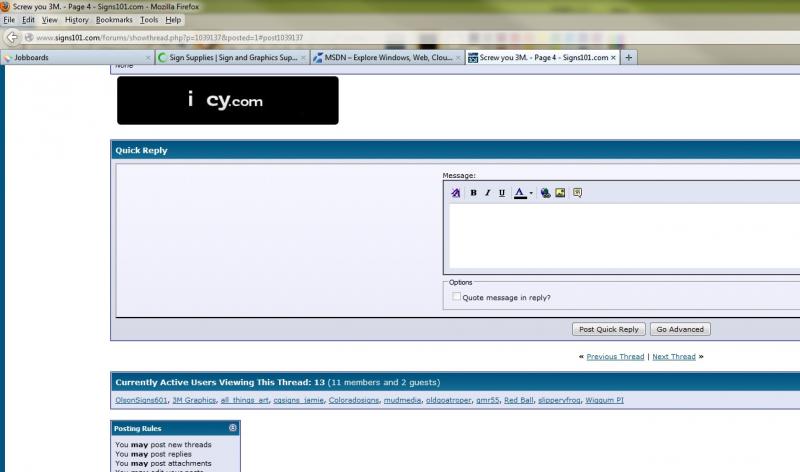
Task: Click 'You may post new threads' text
Action: (163, 444)
